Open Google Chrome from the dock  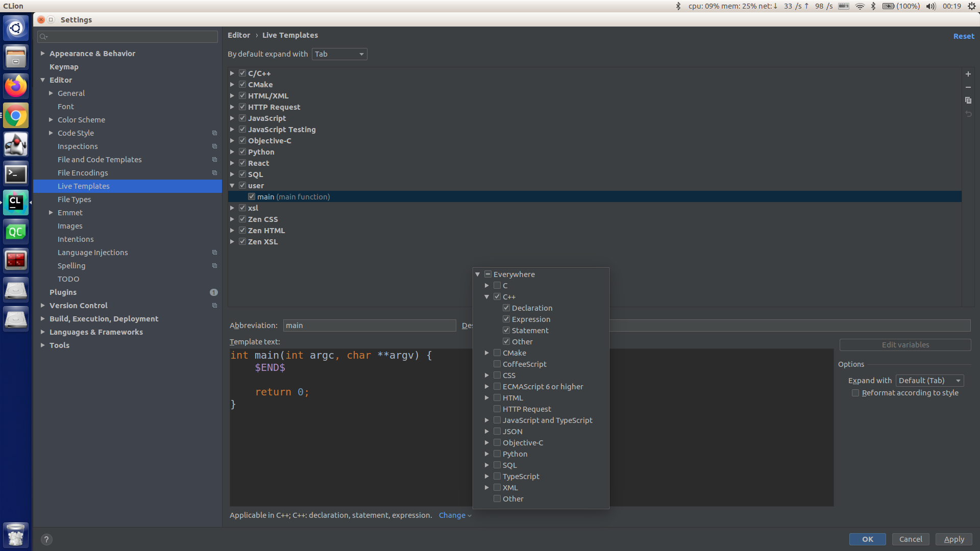pyautogui.click(x=16, y=116)
